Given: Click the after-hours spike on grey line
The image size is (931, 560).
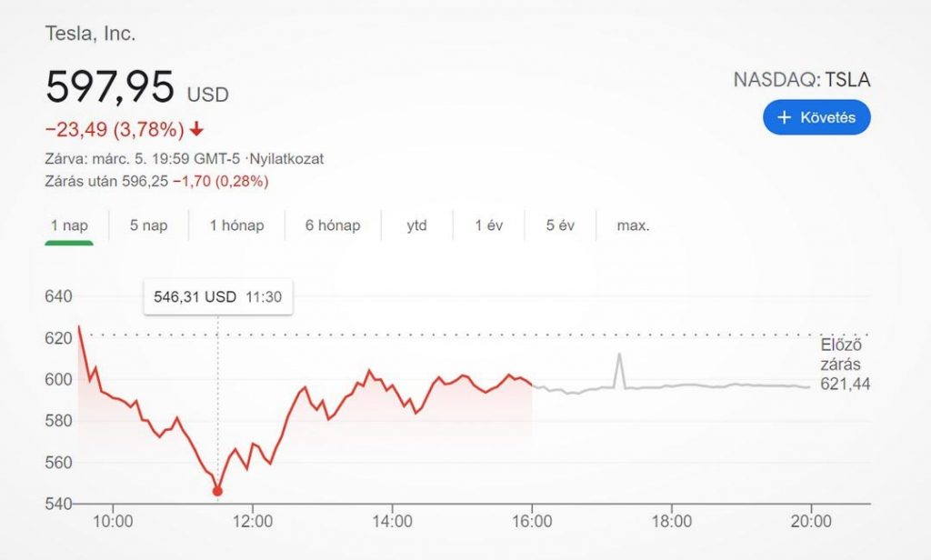Looking at the screenshot, I should click(619, 355).
